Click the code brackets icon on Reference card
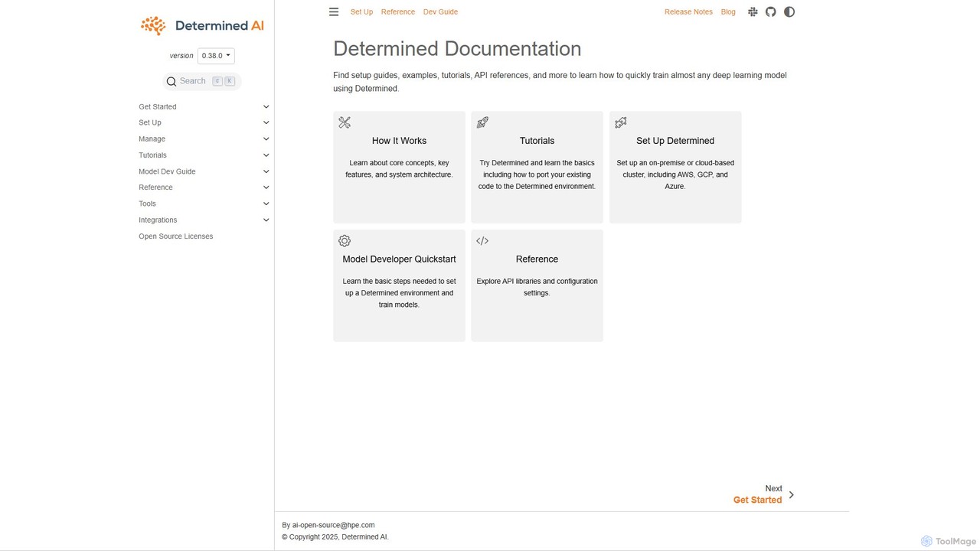 tap(482, 240)
